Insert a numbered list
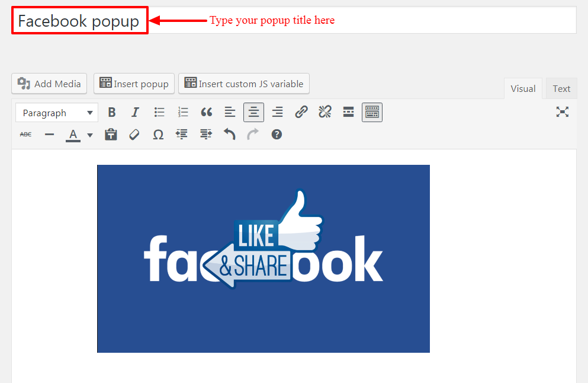 click(x=182, y=112)
